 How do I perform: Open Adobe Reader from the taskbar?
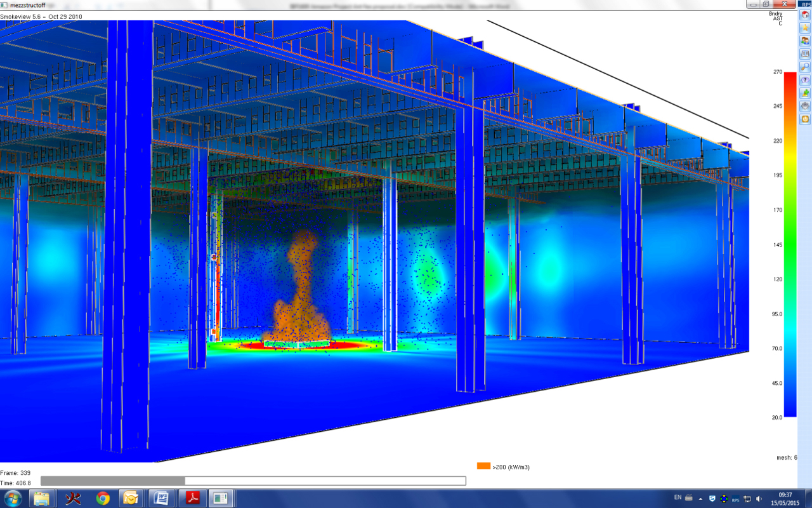pos(193,498)
